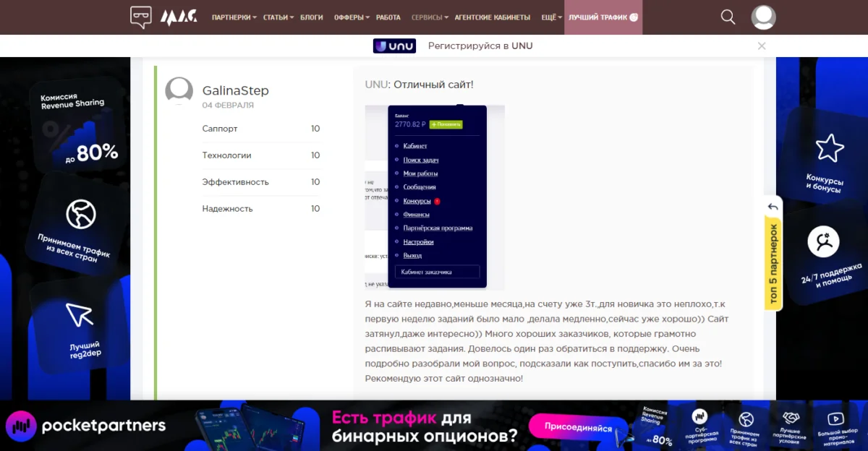Viewport: 868px width, 451px height.
Task: Open АГЕНТСКИЕ КАБИНЕТЫ menu item
Action: [x=494, y=17]
